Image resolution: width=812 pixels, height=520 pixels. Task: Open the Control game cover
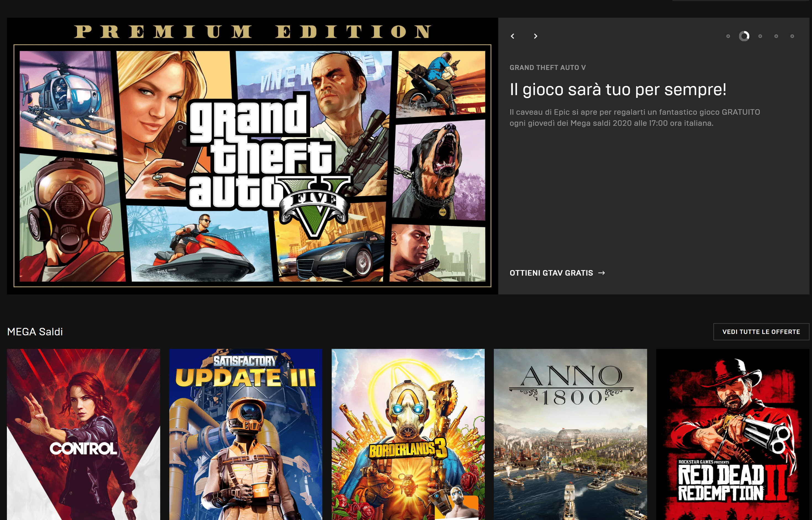click(x=83, y=434)
